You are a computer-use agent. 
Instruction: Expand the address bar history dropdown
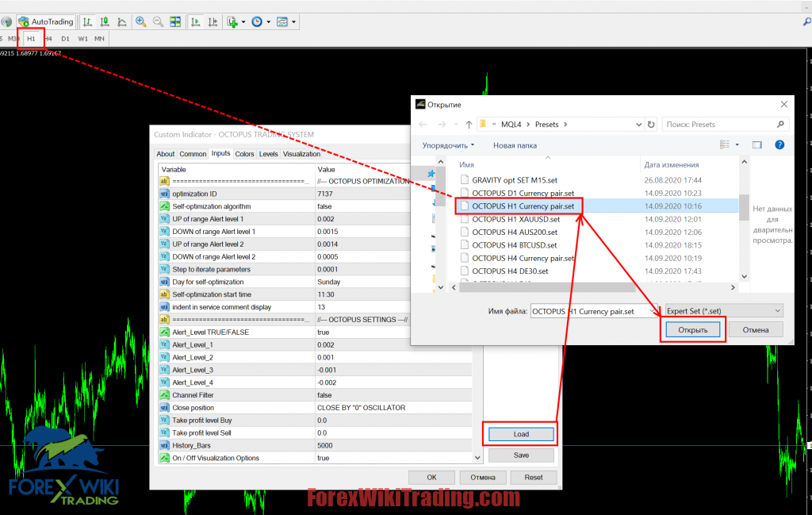638,125
